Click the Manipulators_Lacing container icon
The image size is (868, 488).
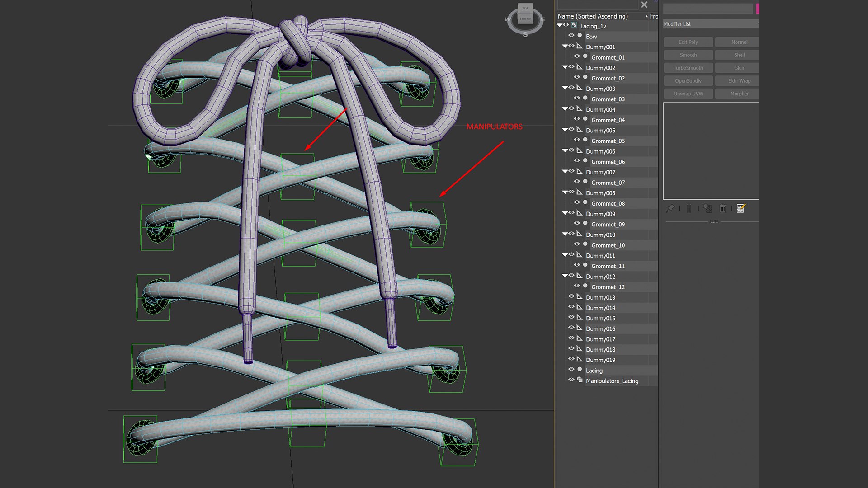(580, 380)
